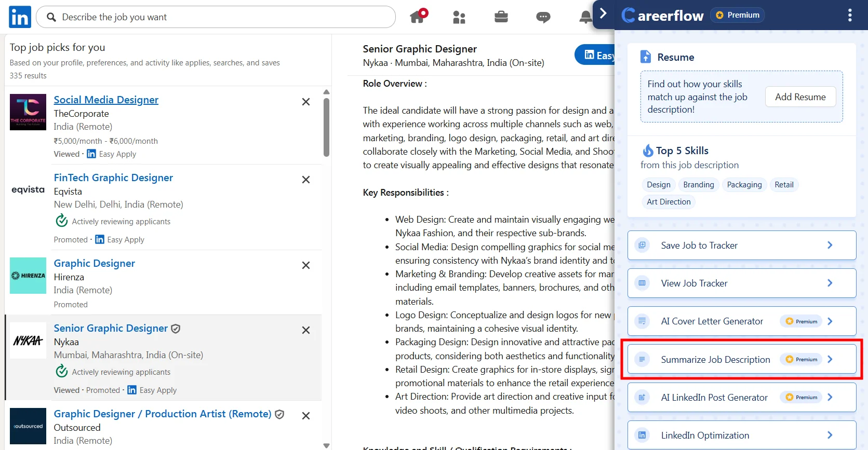
Task: Click the Save Job to Tracker icon
Action: (x=642, y=245)
